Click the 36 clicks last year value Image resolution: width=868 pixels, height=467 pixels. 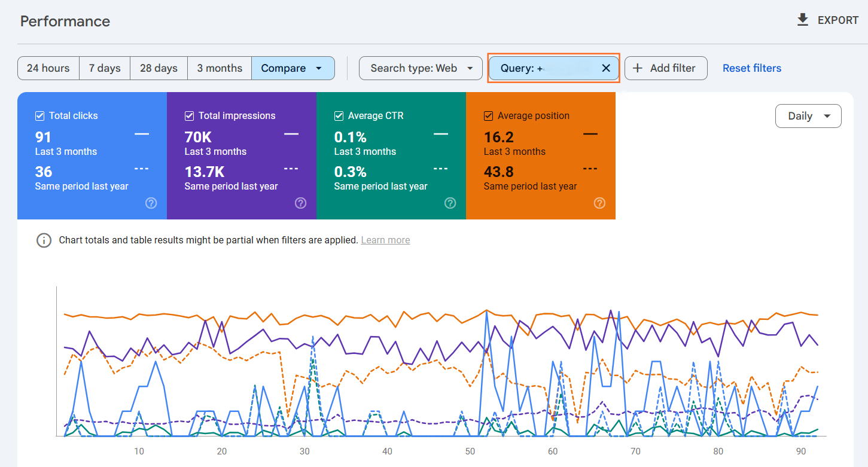point(44,172)
